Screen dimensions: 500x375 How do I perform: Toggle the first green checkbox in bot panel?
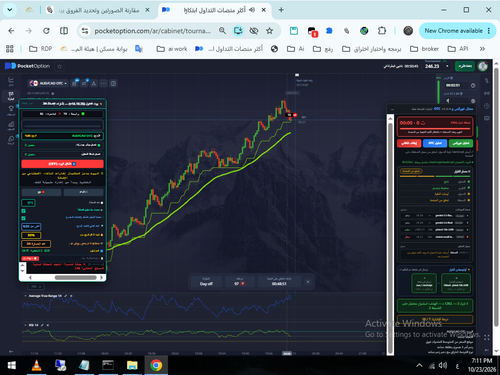24,211
